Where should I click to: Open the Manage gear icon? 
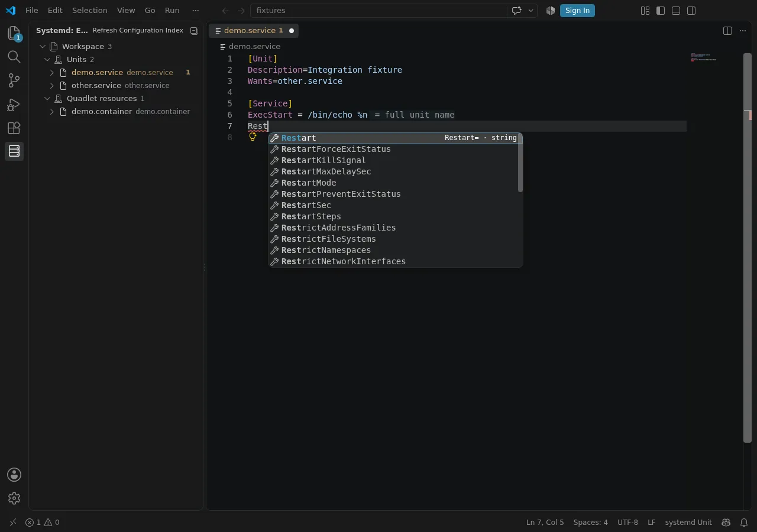point(14,498)
